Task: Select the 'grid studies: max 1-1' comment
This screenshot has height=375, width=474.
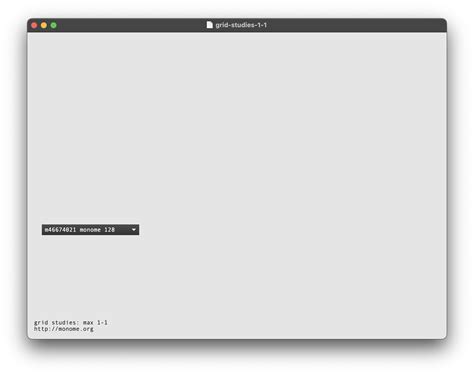Action: (x=71, y=322)
